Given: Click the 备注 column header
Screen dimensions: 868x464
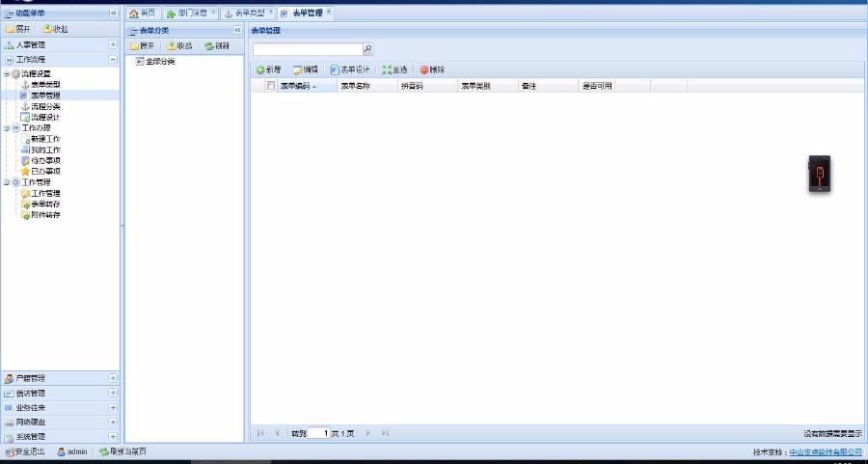Looking at the screenshot, I should [549, 86].
